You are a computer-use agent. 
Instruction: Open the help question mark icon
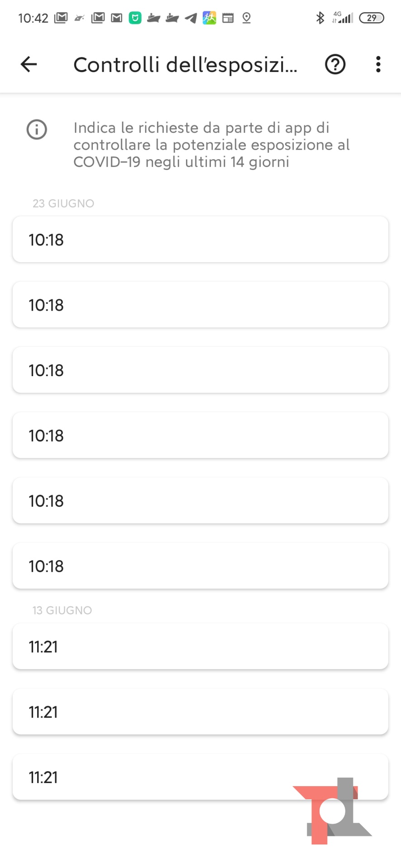click(x=335, y=64)
